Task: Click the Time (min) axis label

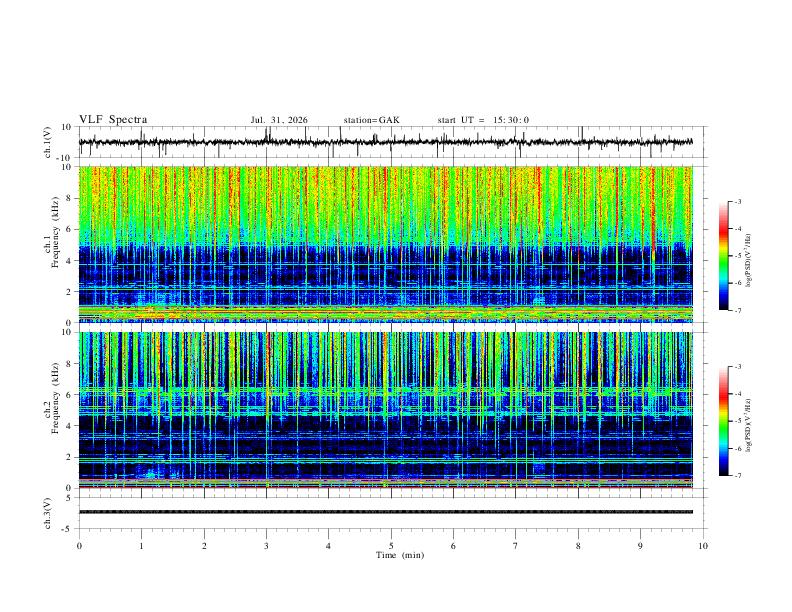Action: (x=400, y=555)
